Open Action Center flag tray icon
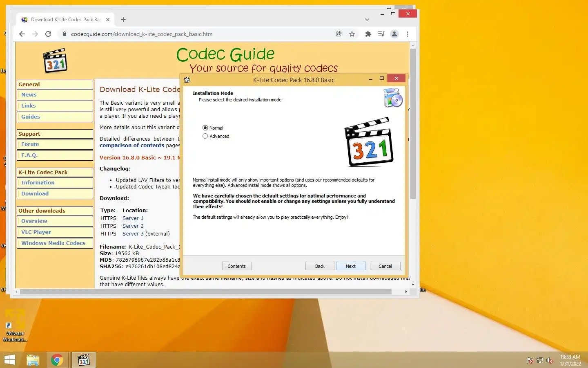This screenshot has height=368, width=588. click(530, 360)
